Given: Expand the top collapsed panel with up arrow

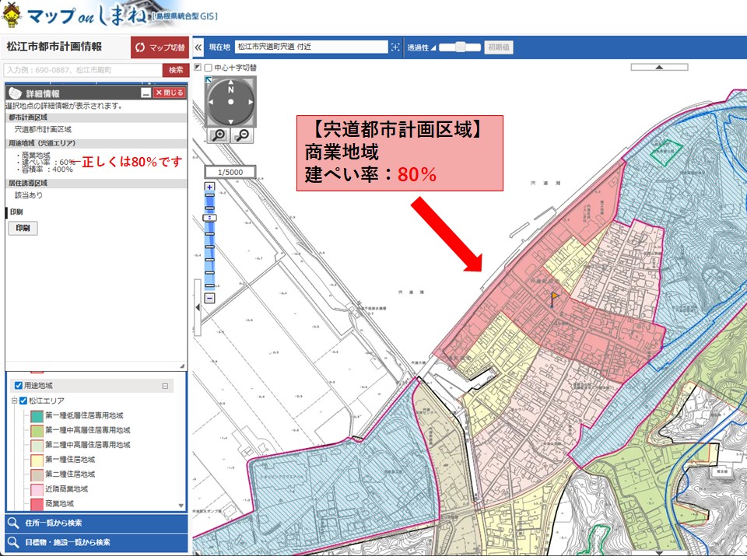Looking at the screenshot, I should coord(659,67).
